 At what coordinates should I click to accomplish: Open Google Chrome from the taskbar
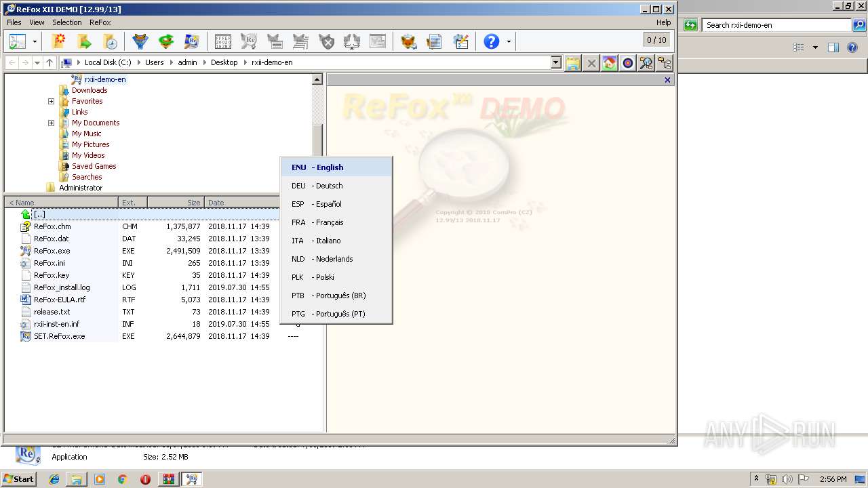(122, 479)
